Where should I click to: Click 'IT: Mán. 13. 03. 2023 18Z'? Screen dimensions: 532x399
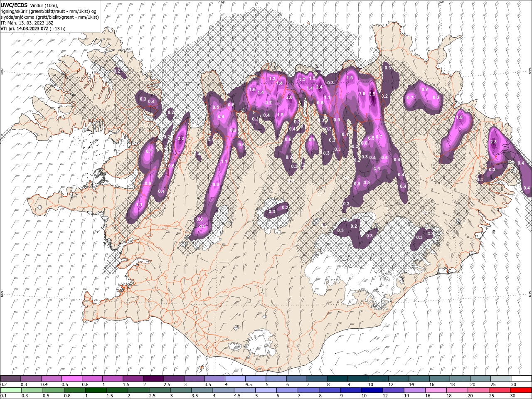tap(27, 23)
